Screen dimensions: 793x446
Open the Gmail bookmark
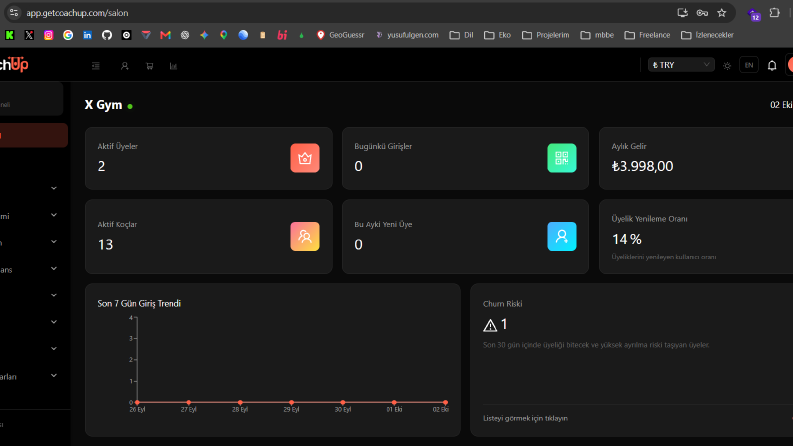coord(165,35)
